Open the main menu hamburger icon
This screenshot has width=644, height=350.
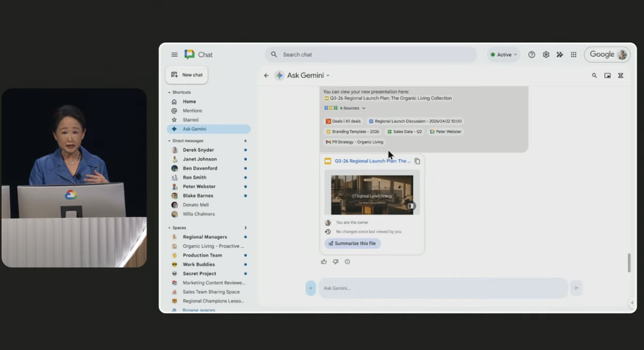click(x=174, y=55)
